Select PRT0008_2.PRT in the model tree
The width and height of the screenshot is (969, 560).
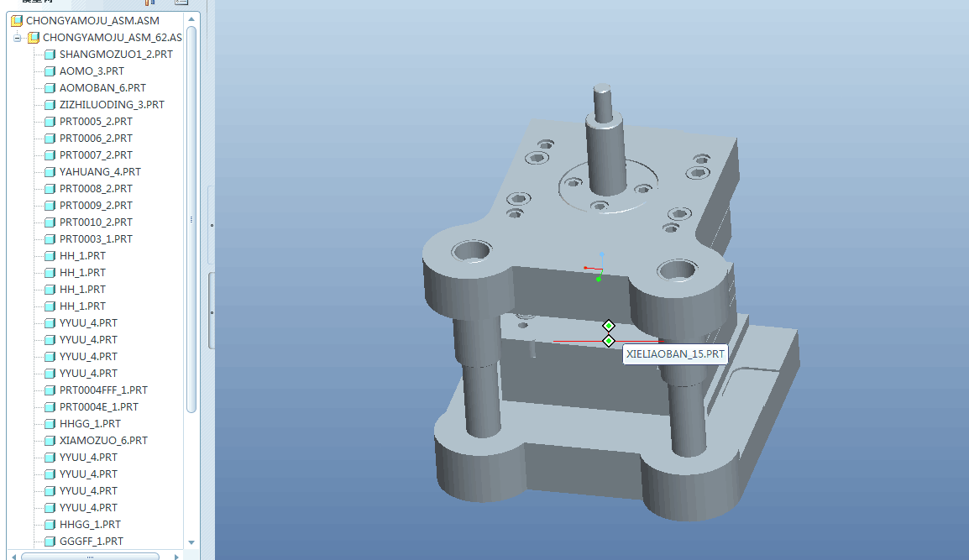(x=96, y=189)
